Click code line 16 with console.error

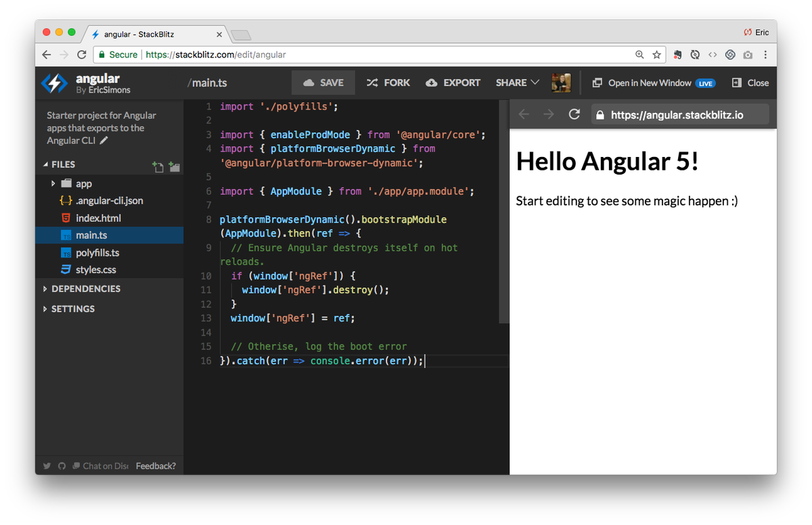pyautogui.click(x=322, y=361)
